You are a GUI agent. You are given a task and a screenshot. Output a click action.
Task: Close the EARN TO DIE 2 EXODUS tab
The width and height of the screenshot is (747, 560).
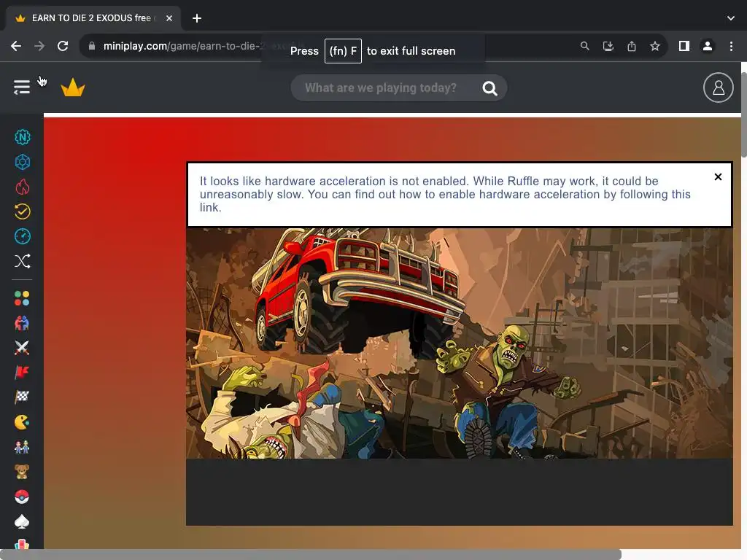(169, 18)
